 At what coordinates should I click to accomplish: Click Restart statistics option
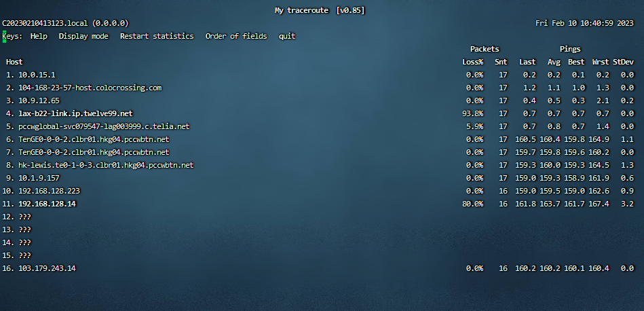157,36
